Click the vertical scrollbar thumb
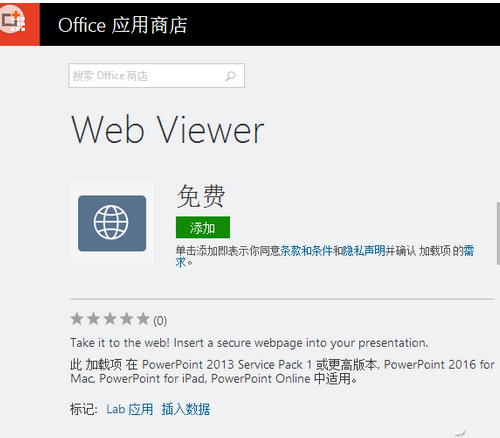 [498, 233]
